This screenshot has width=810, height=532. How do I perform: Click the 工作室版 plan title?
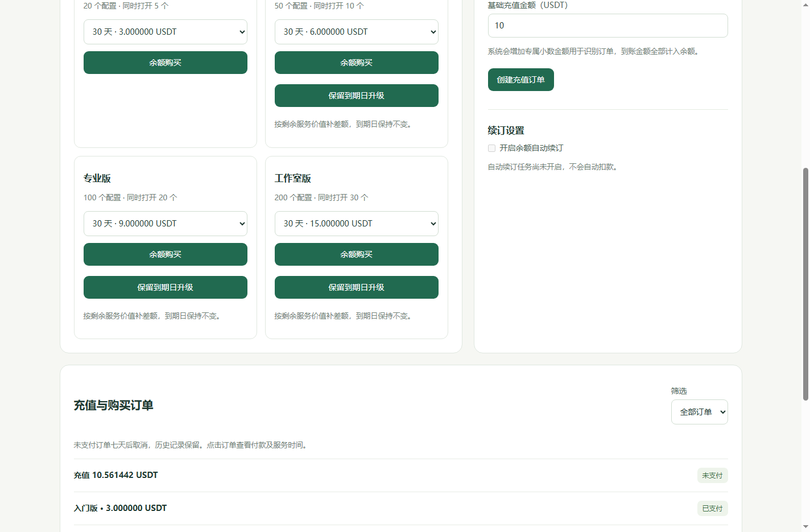click(293, 179)
